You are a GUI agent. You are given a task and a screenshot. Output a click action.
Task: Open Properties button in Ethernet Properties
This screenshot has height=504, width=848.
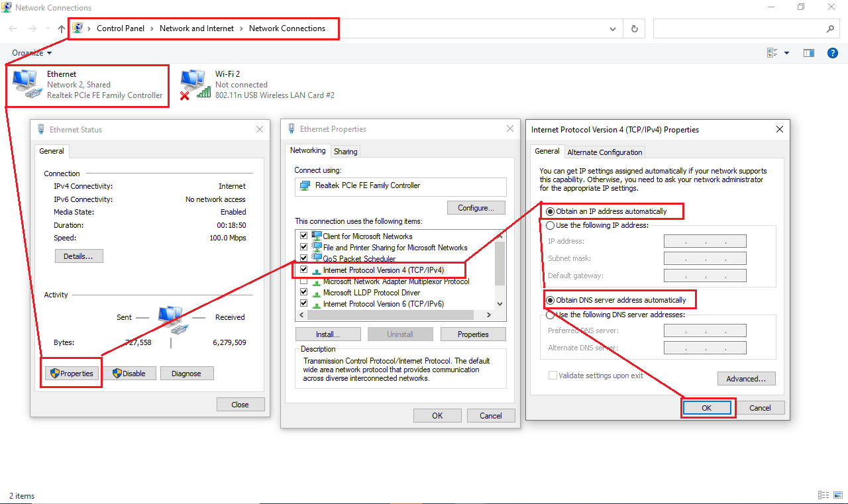point(473,334)
